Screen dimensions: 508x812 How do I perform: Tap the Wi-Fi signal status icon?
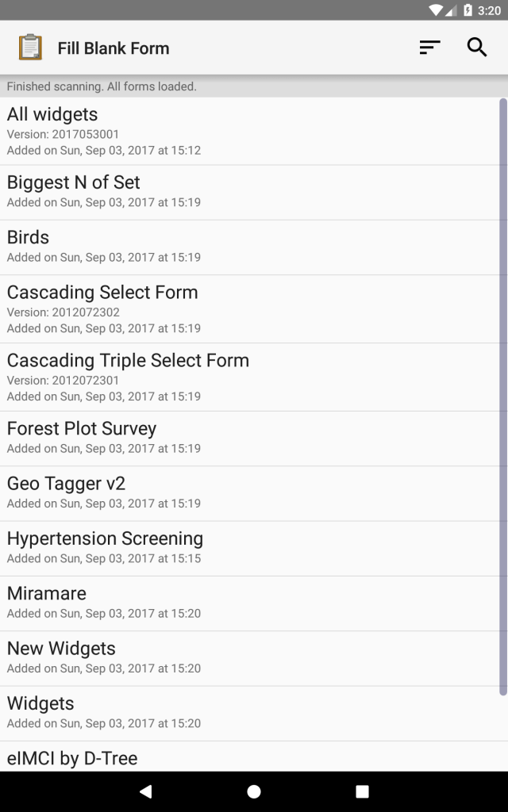436,10
